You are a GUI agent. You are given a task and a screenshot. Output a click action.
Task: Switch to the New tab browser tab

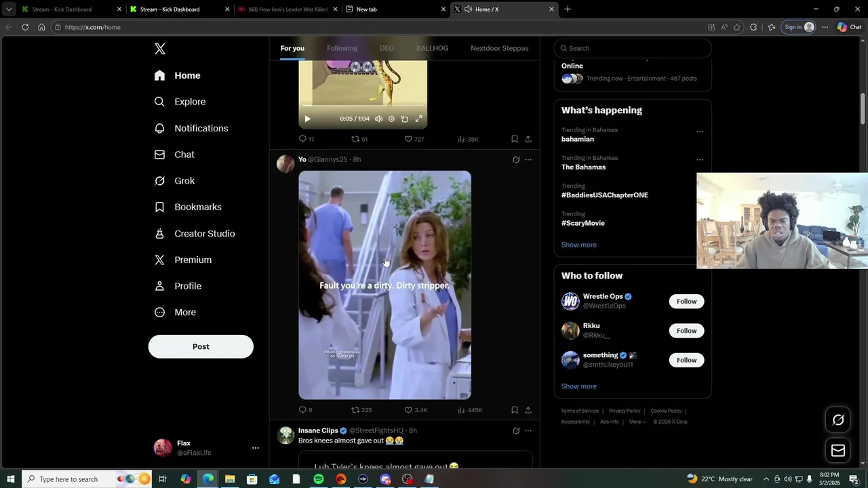396,9
